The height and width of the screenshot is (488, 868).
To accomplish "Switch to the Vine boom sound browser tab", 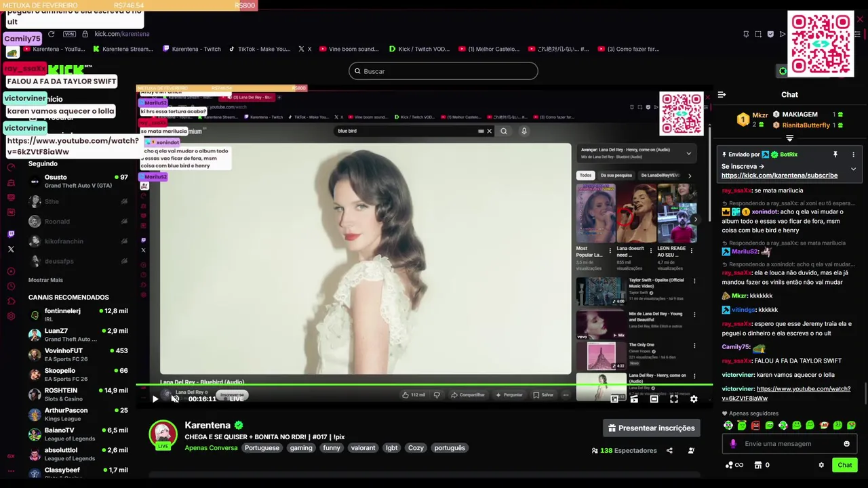I will point(348,49).
